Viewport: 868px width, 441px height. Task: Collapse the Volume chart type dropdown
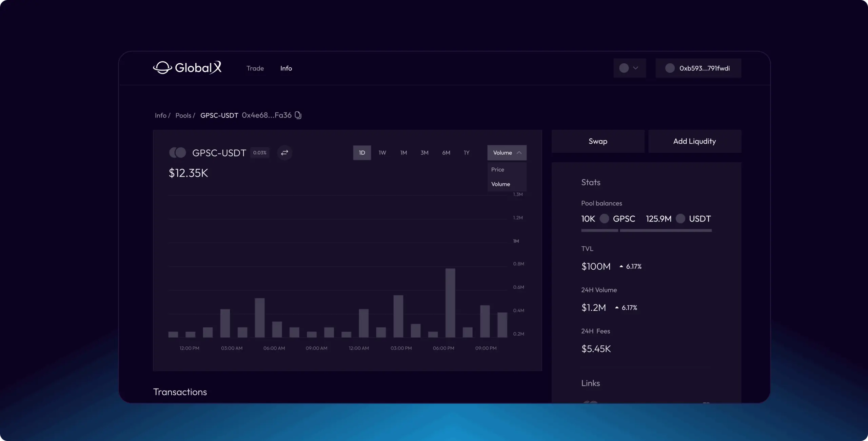[507, 152]
